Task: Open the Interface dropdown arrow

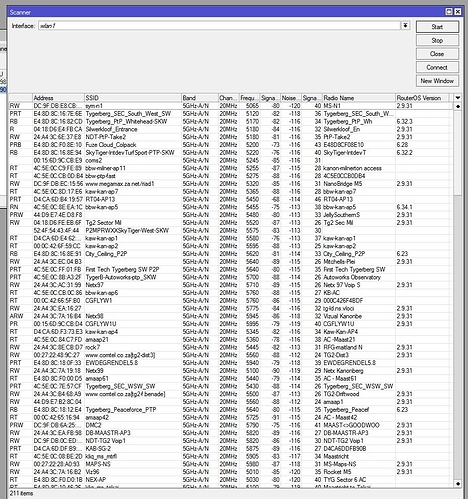Action: pos(405,25)
